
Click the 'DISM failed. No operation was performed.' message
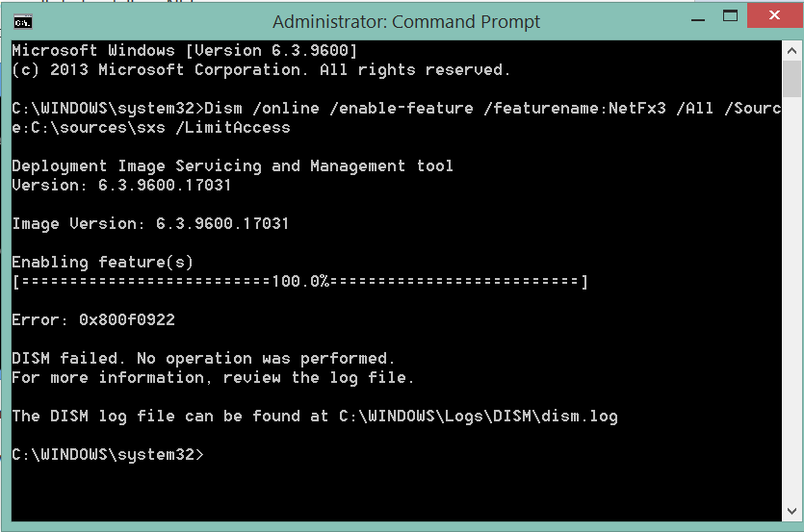pos(203,358)
